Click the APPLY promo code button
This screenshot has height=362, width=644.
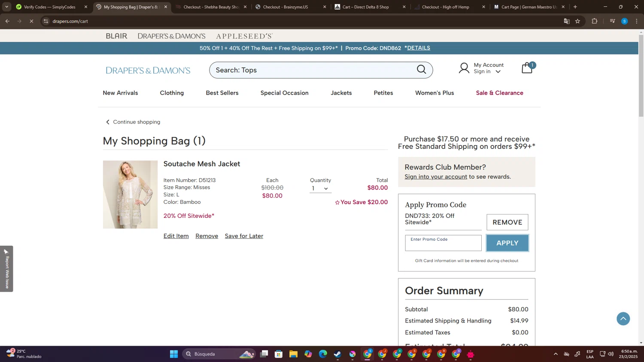click(507, 243)
